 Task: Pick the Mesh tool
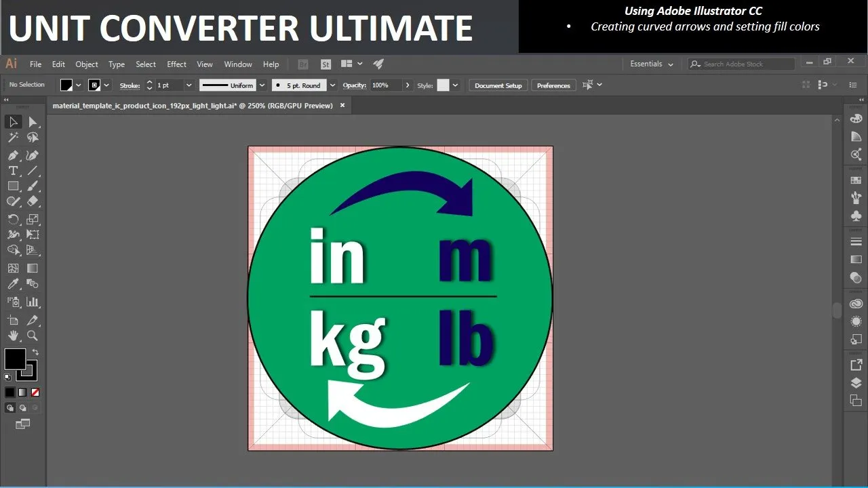pos(13,268)
